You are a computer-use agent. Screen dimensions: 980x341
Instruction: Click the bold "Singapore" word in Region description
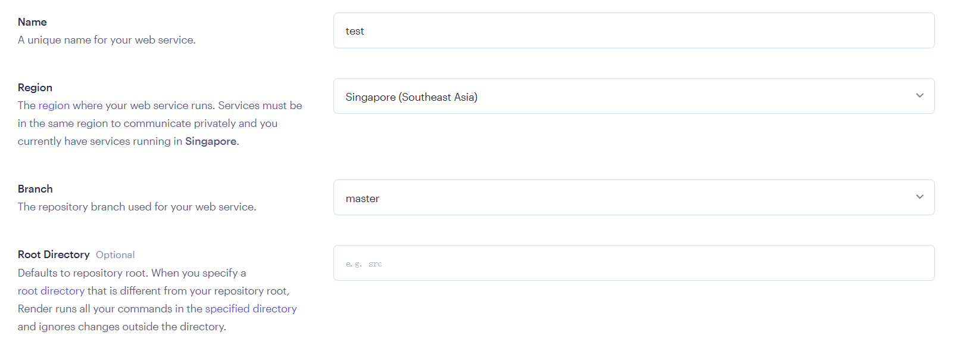coord(211,141)
